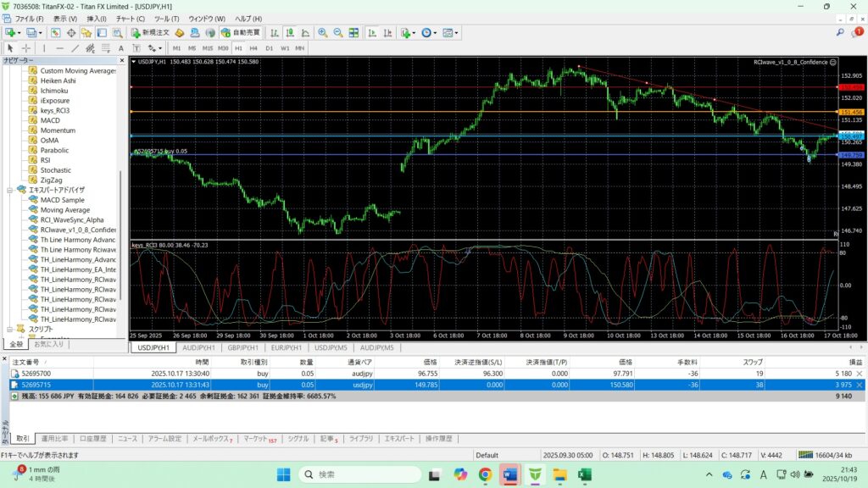Switch chart to M15 timeframe
This screenshot has height=488, width=868.
coord(207,48)
